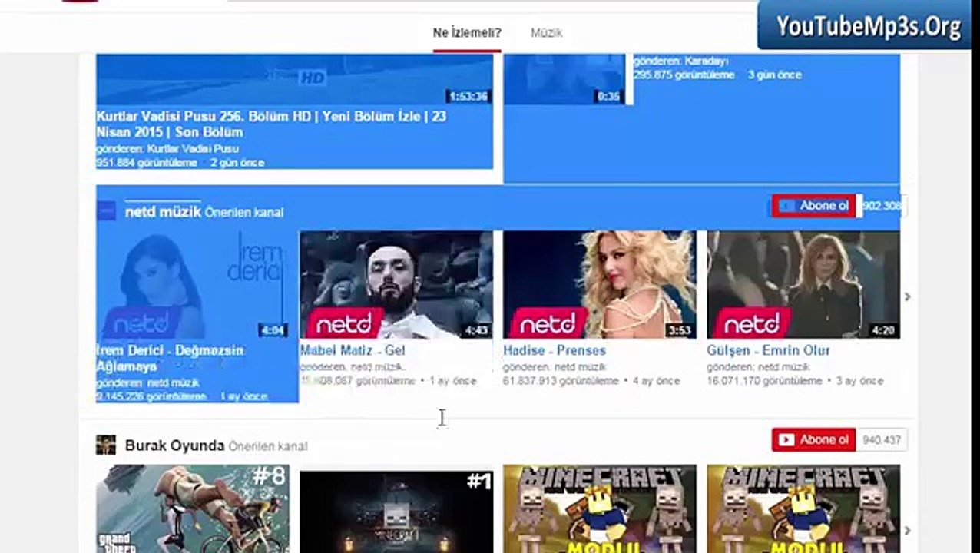Click netd müzik uploader under Gülşen video

click(x=784, y=367)
